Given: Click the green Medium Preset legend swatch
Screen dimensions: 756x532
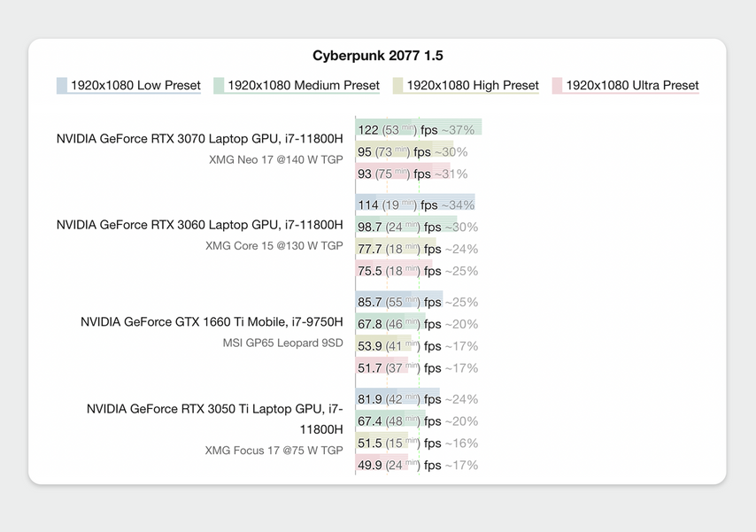Looking at the screenshot, I should 219,85.
